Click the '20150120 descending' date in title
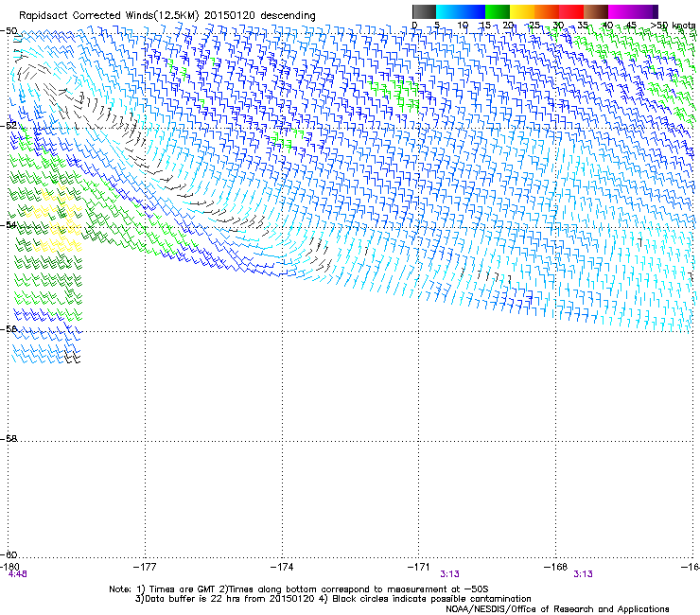700x615 pixels. [x=260, y=16]
